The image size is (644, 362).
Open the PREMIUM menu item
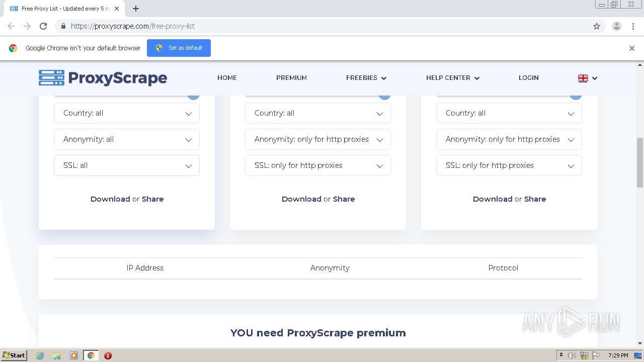[291, 78]
